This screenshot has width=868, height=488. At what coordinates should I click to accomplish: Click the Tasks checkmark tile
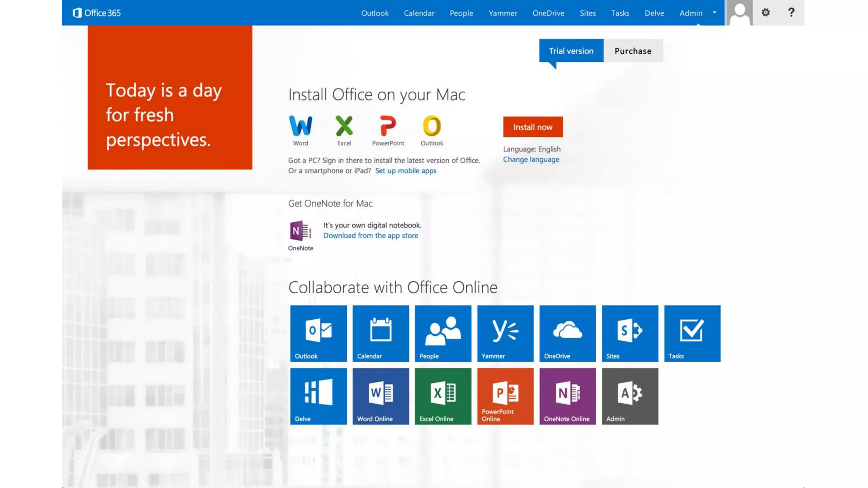[x=692, y=333]
